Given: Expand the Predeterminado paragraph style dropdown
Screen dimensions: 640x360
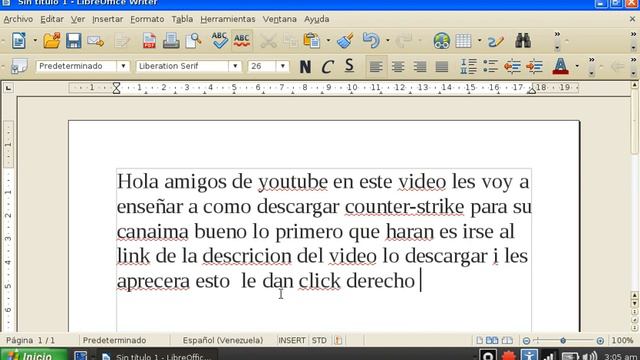Looking at the screenshot, I should point(123,66).
